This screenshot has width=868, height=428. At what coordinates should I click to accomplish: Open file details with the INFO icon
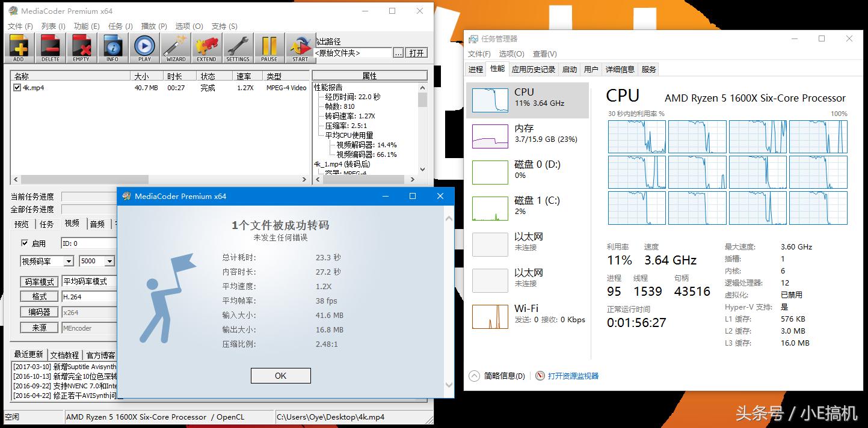[112, 47]
